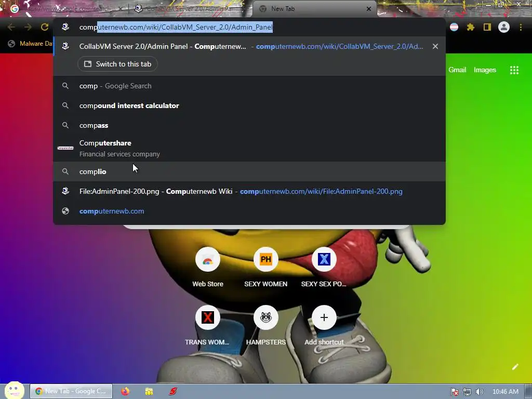This screenshot has height=399, width=532.
Task: Open the Gmail link
Action: coord(457,70)
